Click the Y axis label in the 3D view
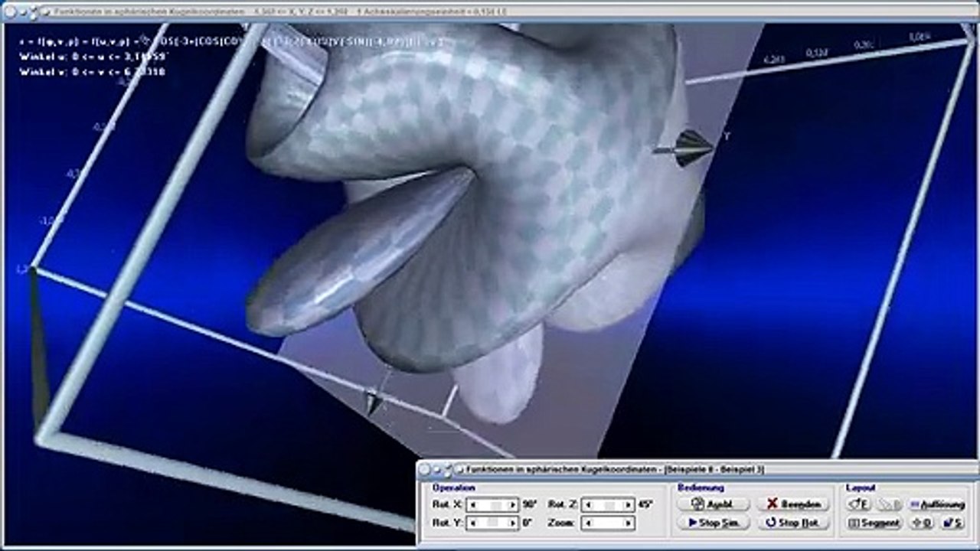 (x=727, y=136)
